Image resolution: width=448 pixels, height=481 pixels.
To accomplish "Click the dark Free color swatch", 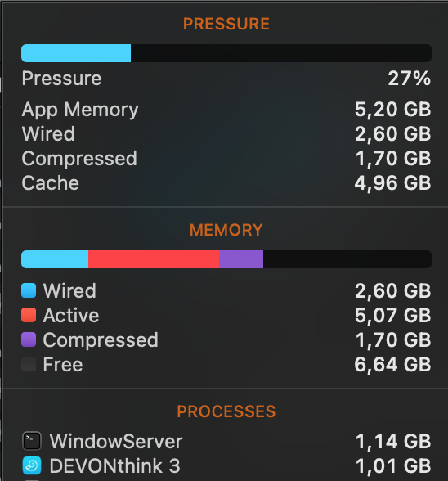I will 29,364.
